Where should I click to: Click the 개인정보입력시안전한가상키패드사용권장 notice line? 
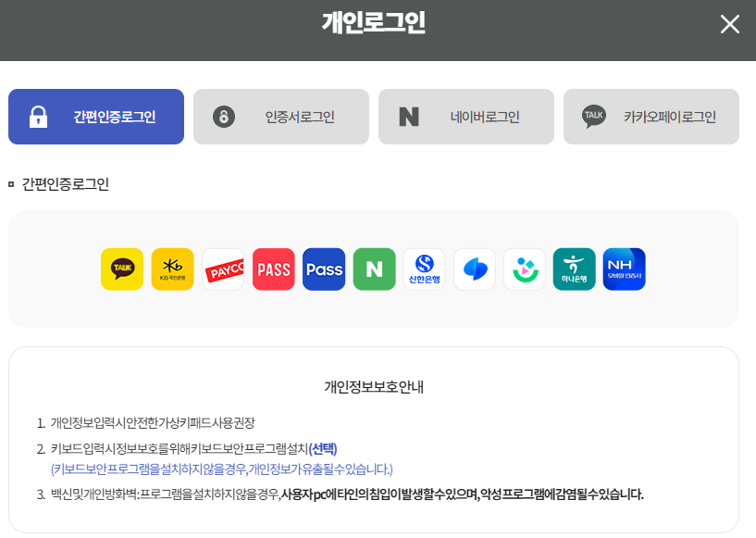153,423
